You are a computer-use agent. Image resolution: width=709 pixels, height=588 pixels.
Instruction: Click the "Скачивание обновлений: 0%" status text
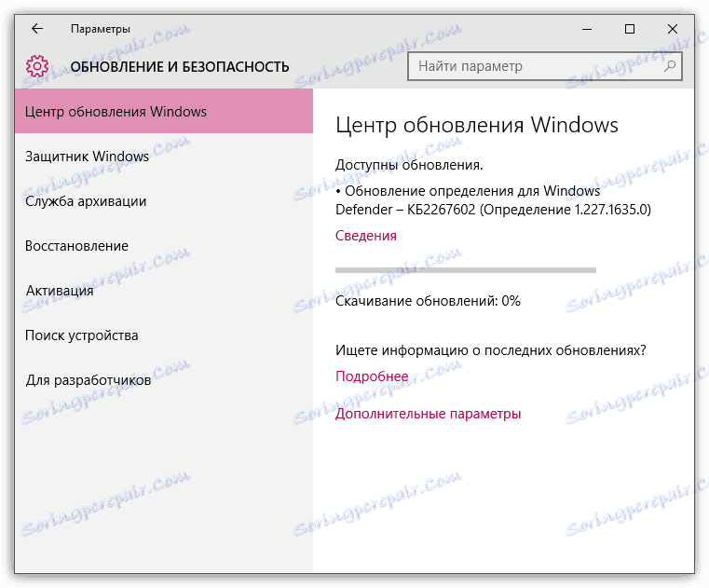click(x=428, y=301)
